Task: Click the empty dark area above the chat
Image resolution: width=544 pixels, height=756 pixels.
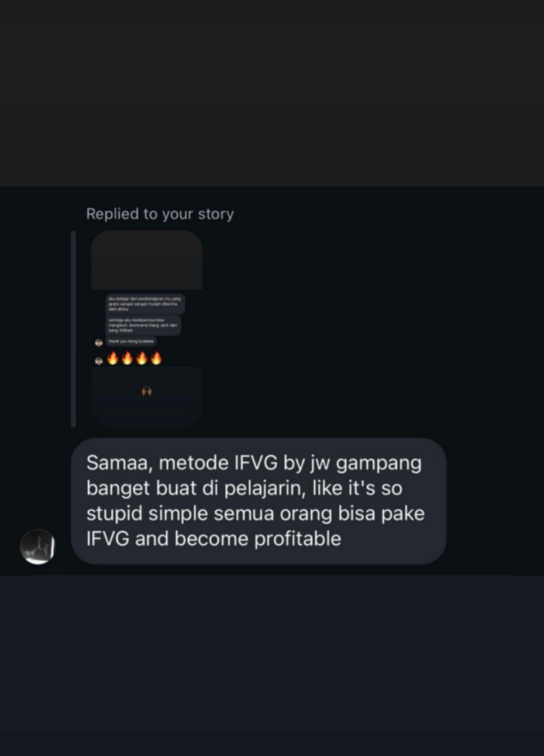Action: 272,93
